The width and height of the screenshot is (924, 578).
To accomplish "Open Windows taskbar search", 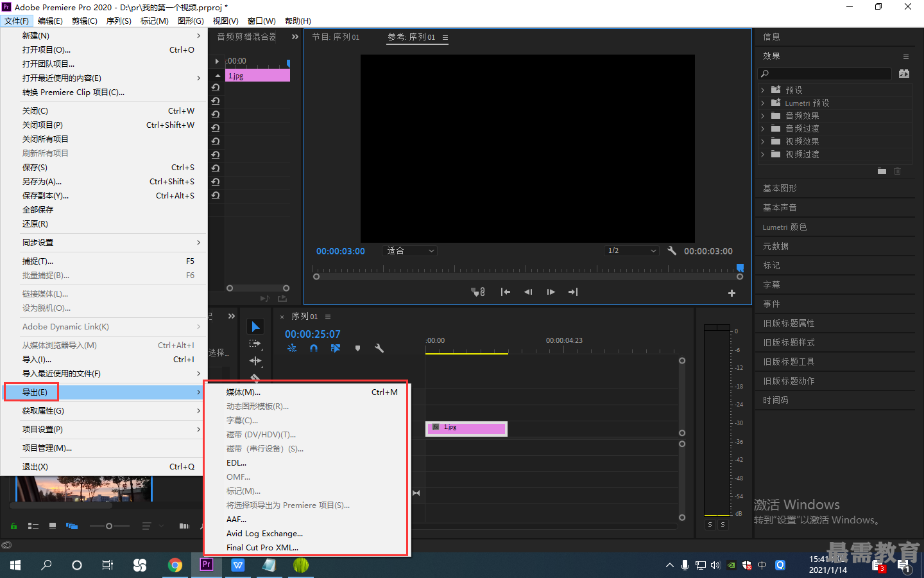I will coord(46,565).
